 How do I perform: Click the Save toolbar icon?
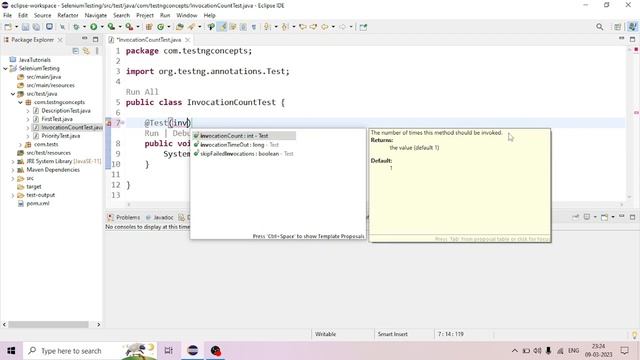pos(25,27)
